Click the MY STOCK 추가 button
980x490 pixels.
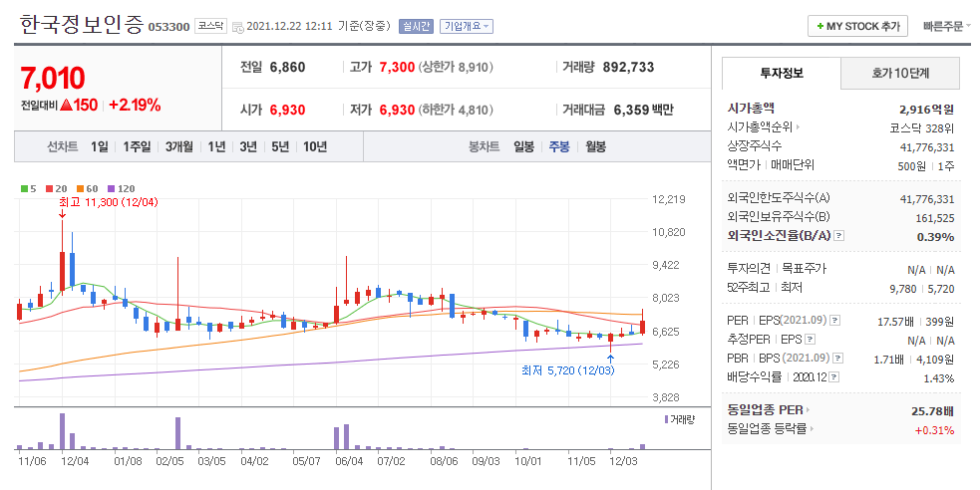(857, 26)
